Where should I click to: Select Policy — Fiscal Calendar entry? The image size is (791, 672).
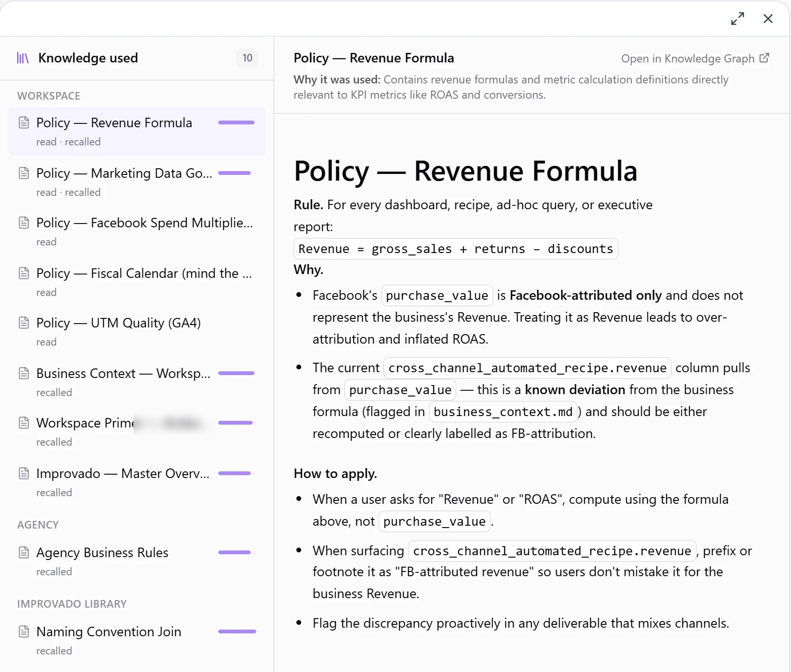point(137,282)
